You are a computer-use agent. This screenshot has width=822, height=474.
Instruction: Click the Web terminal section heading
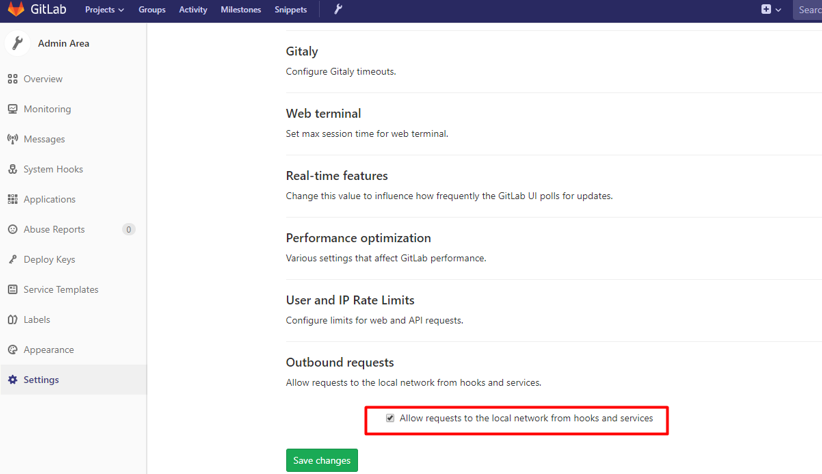pyautogui.click(x=323, y=113)
